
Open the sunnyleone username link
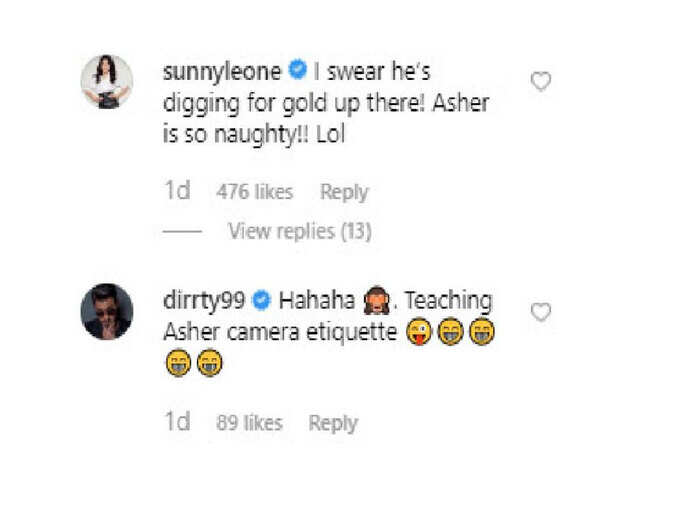(222, 71)
